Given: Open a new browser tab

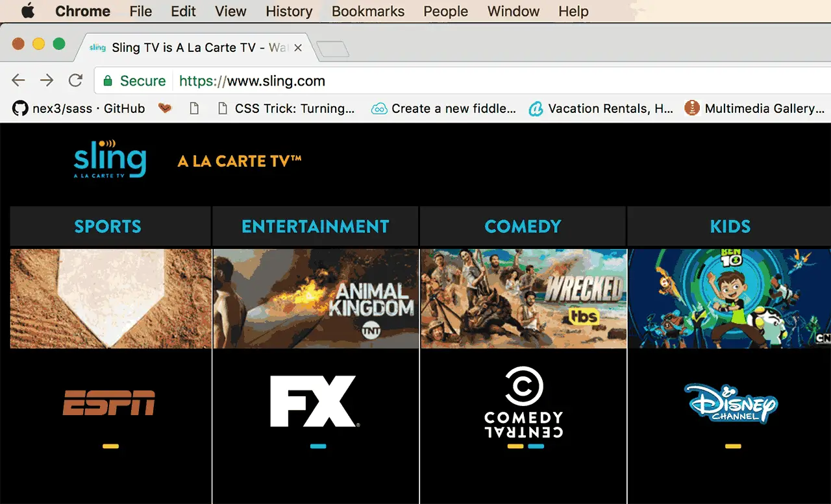Looking at the screenshot, I should (332, 49).
